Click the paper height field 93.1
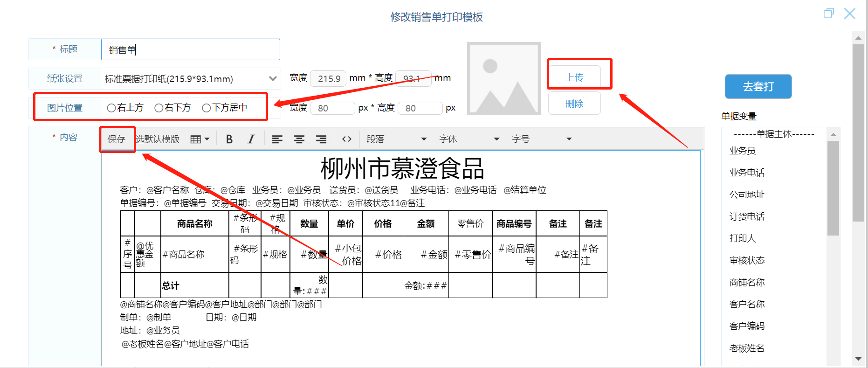 (413, 79)
